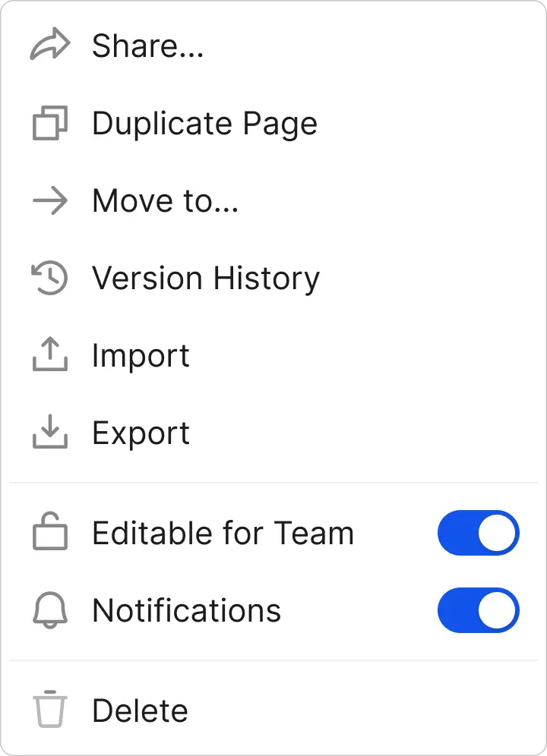Click the right arrow Move icon
This screenshot has height=756, width=547.
(x=50, y=201)
